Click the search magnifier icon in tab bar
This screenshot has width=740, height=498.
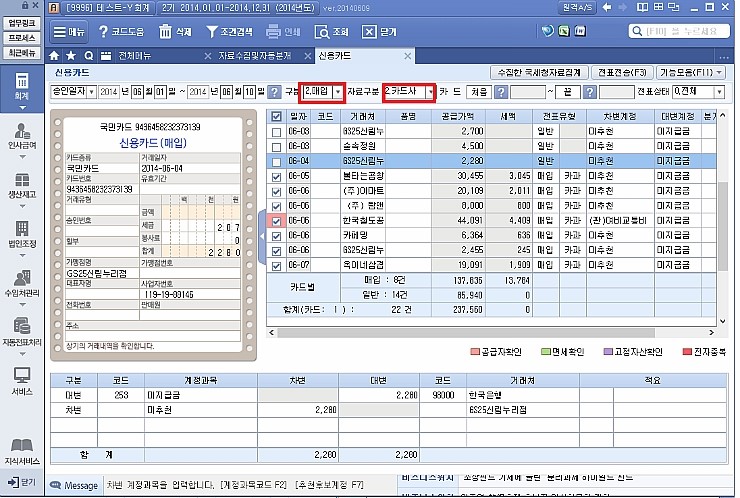[88, 56]
